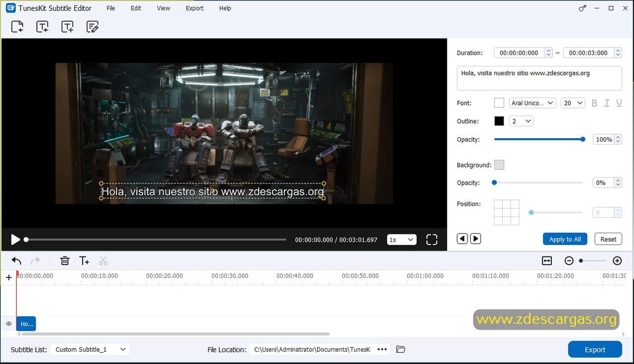Screen dimensions: 634x364
Task: Pick the white font color swatch
Action: click(x=499, y=103)
